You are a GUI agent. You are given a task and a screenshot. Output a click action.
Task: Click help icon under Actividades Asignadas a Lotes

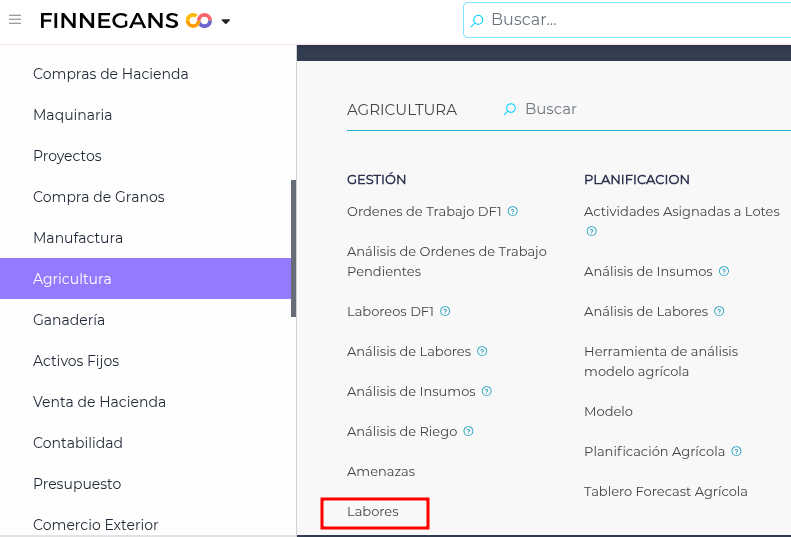pyautogui.click(x=591, y=231)
